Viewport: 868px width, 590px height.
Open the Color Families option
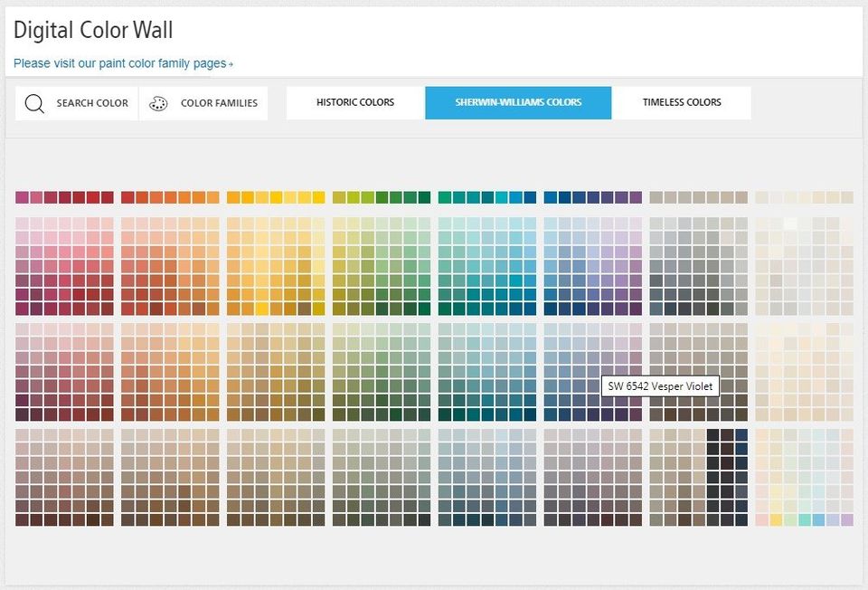[x=203, y=103]
